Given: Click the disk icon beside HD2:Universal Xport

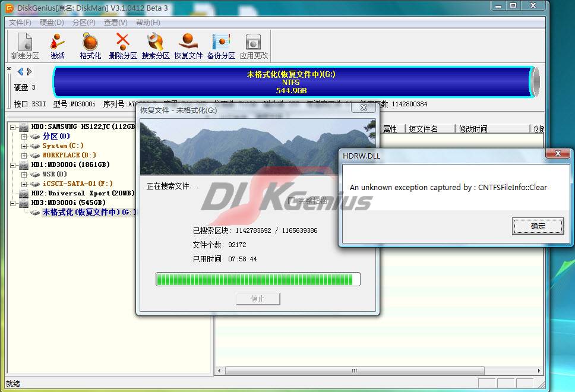Looking at the screenshot, I should click(x=24, y=194).
